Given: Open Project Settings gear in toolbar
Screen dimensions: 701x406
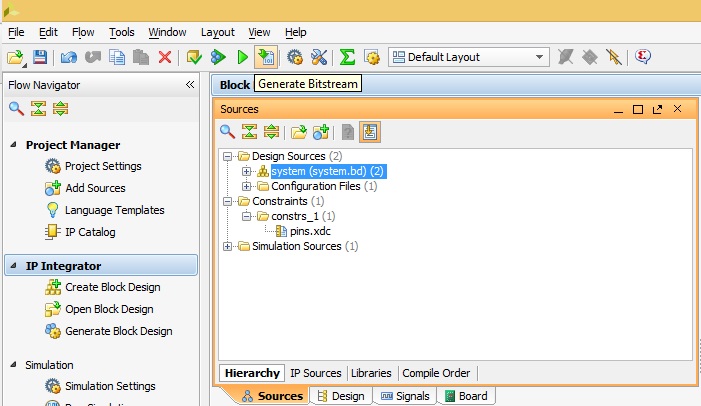Looking at the screenshot, I should click(x=295, y=57).
